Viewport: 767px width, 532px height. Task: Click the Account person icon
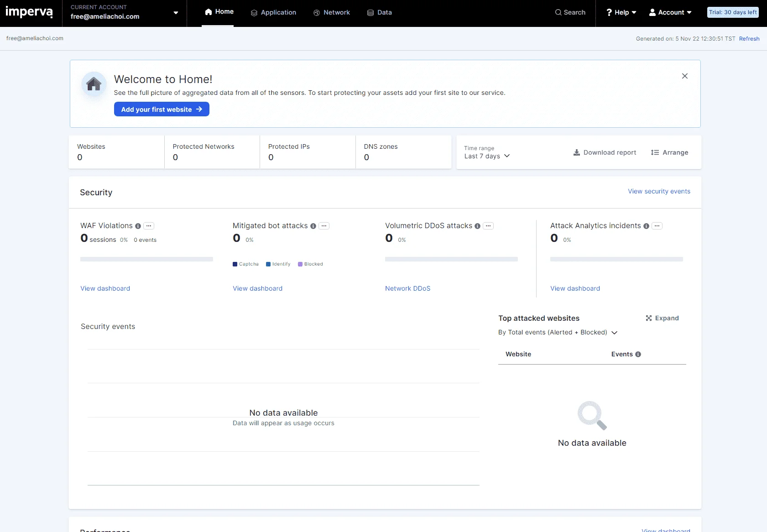[x=652, y=12]
